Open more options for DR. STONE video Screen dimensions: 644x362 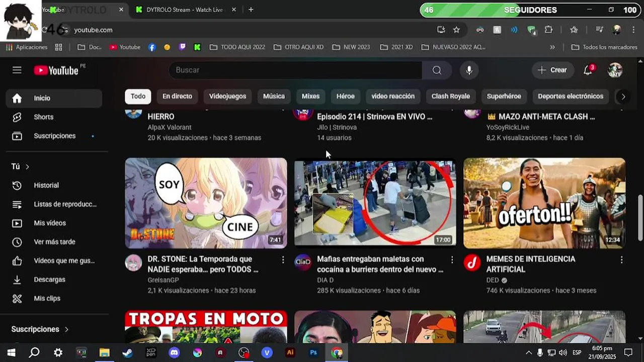coord(283,260)
